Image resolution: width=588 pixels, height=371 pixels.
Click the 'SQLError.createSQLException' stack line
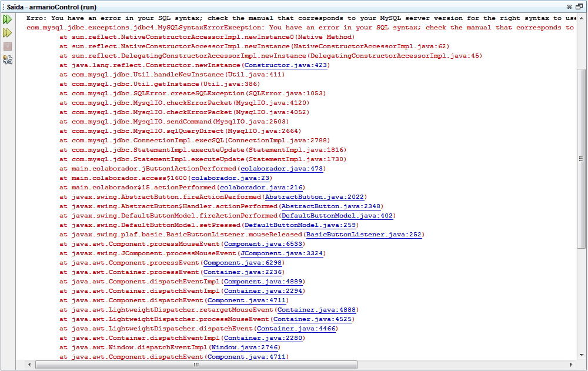click(x=193, y=93)
